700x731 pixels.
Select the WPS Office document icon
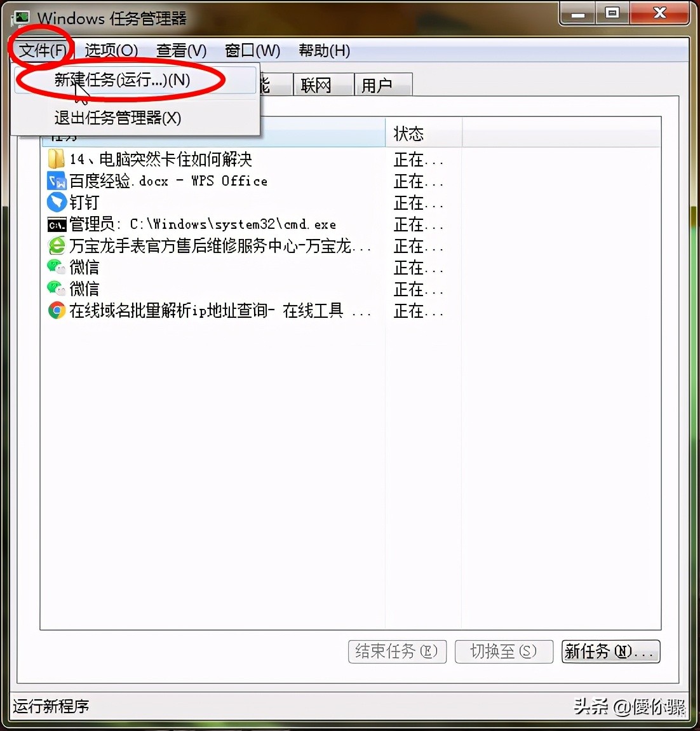(x=57, y=181)
